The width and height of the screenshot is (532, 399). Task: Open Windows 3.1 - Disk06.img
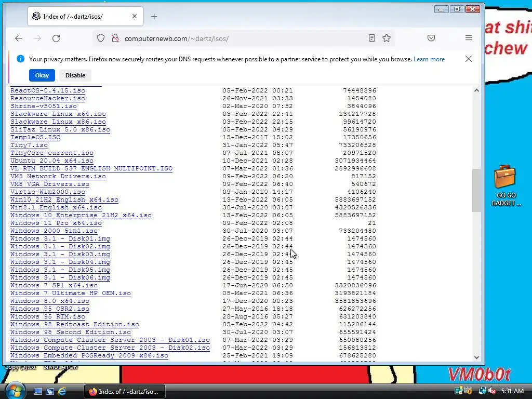tap(60, 278)
